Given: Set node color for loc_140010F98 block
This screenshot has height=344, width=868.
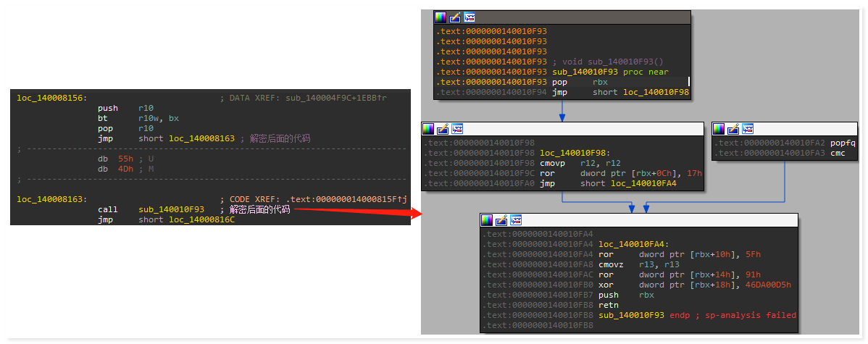Looking at the screenshot, I should coord(428,129).
